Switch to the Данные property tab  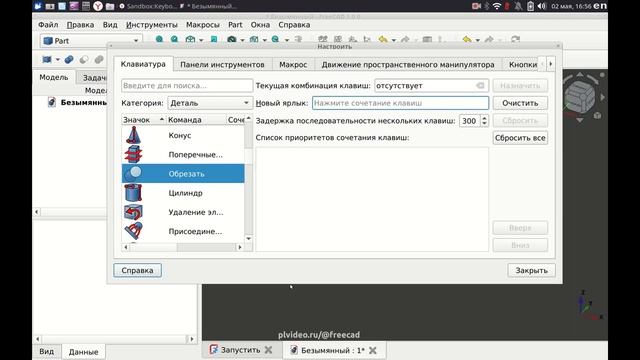point(83,351)
